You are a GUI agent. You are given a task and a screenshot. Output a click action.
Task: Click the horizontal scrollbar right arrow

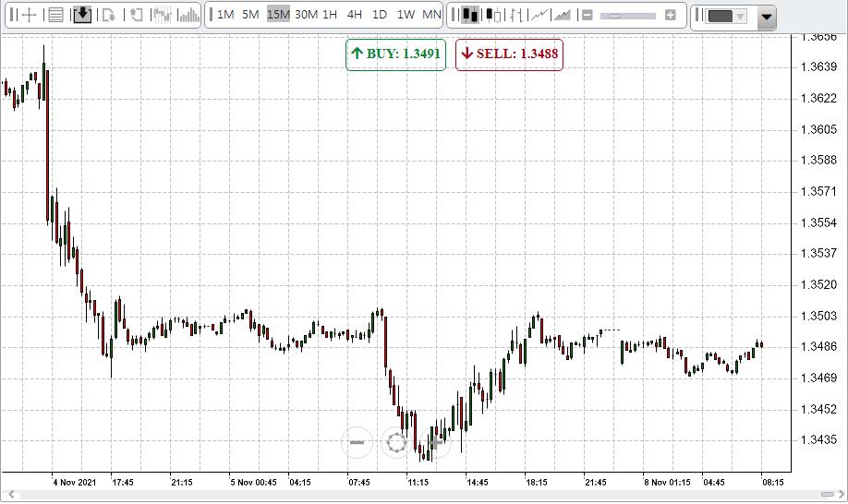click(842, 494)
